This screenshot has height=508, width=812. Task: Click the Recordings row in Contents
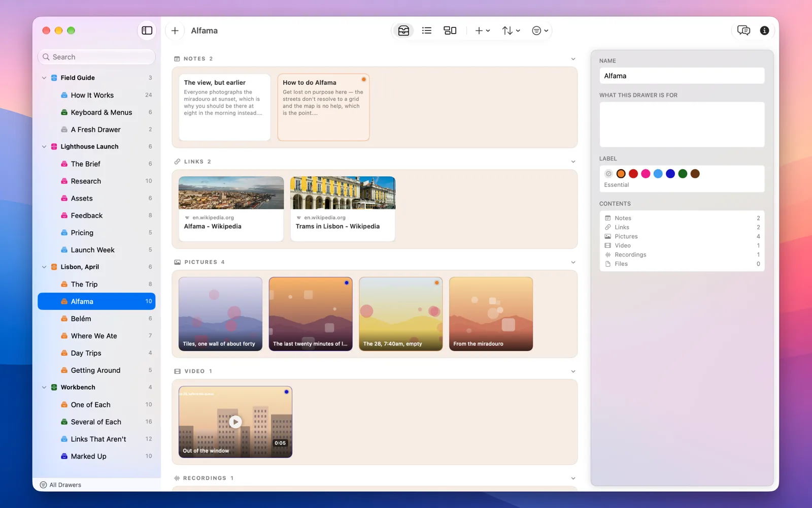click(x=682, y=255)
